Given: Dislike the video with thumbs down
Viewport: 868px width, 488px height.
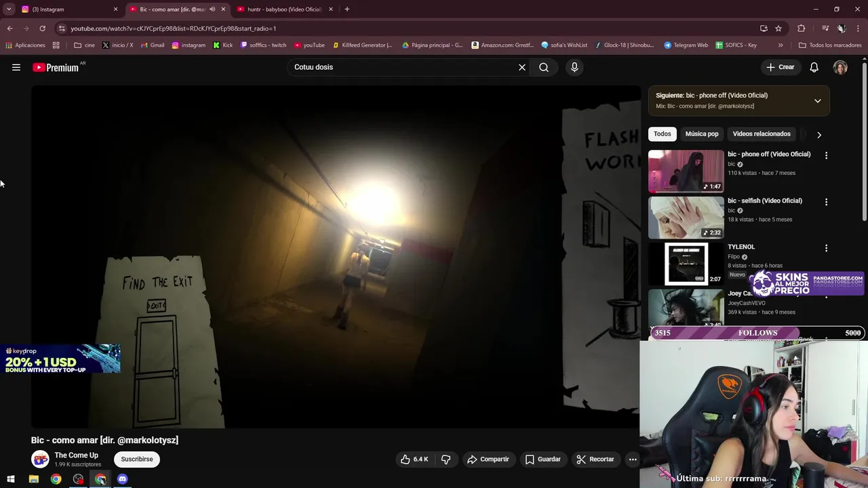Looking at the screenshot, I should click(x=446, y=459).
